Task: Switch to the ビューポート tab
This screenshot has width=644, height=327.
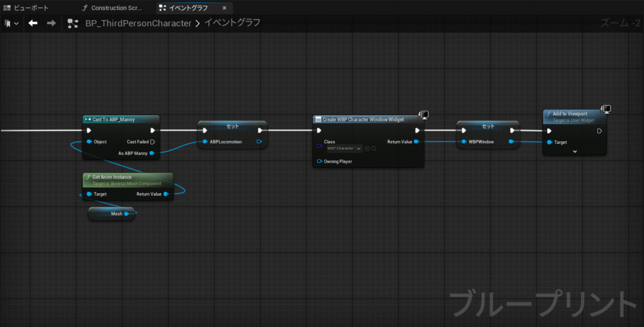Action: [x=26, y=8]
